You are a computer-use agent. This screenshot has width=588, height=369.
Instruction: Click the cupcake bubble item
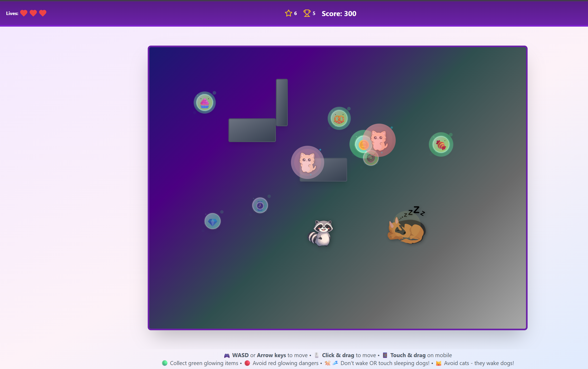pyautogui.click(x=204, y=103)
